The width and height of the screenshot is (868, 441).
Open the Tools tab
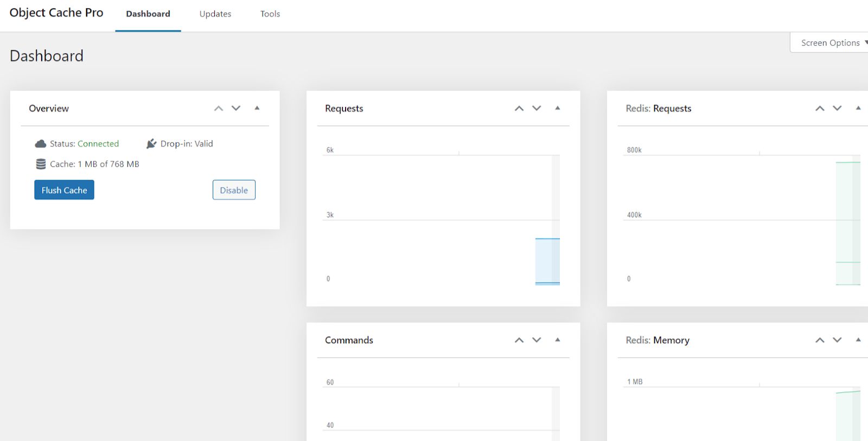coord(270,14)
